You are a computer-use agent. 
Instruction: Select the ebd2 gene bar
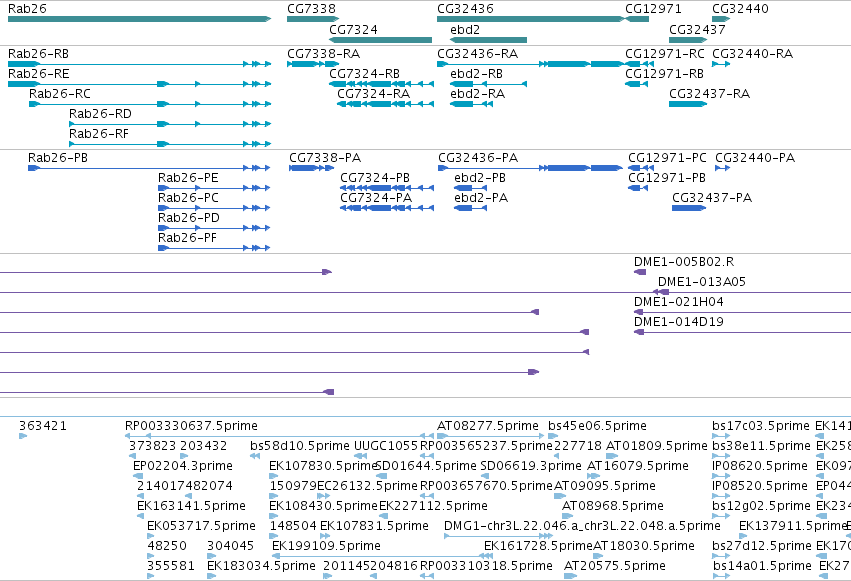pos(488,40)
